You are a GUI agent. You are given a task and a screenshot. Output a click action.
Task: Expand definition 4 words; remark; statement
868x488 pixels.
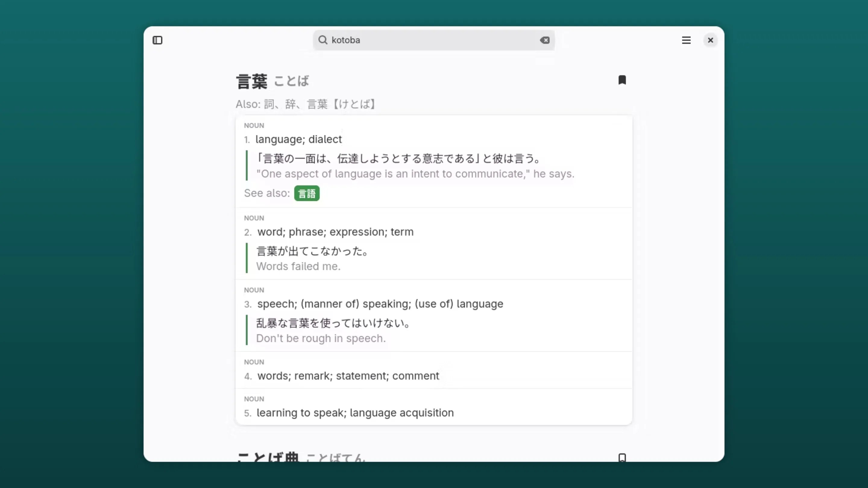348,376
